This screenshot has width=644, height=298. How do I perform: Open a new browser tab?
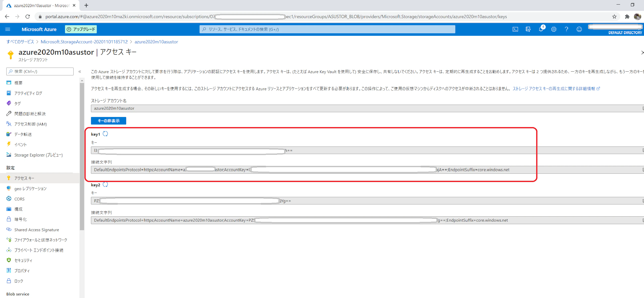[x=86, y=5]
